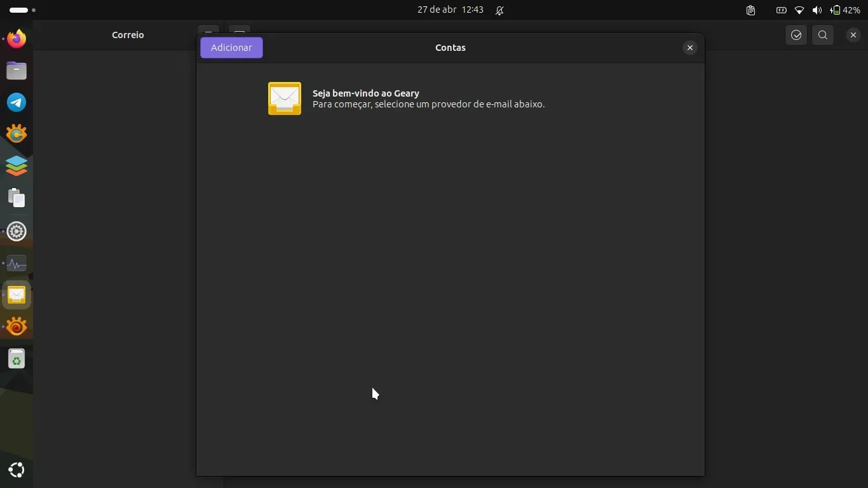Click the Adicionar button
The height and width of the screenshot is (488, 868).
tap(231, 48)
